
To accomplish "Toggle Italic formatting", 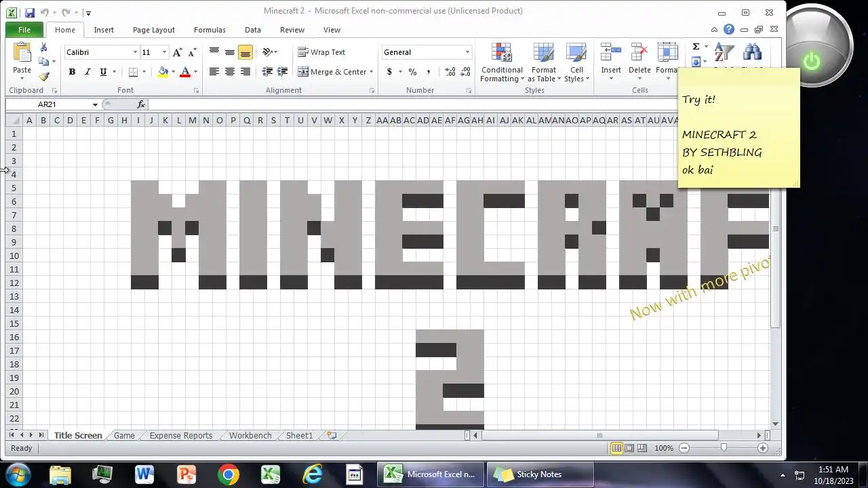I will click(87, 72).
